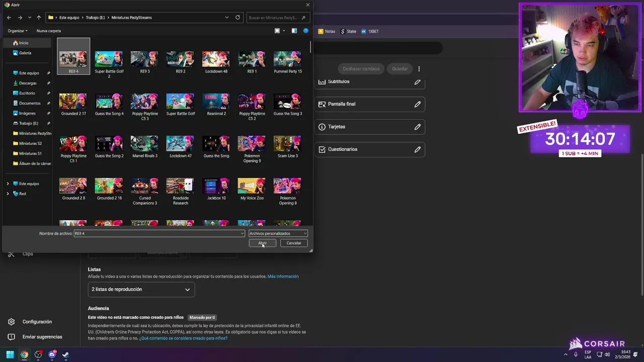Click the Abrir button
The height and width of the screenshot is (362, 644).
263,243
